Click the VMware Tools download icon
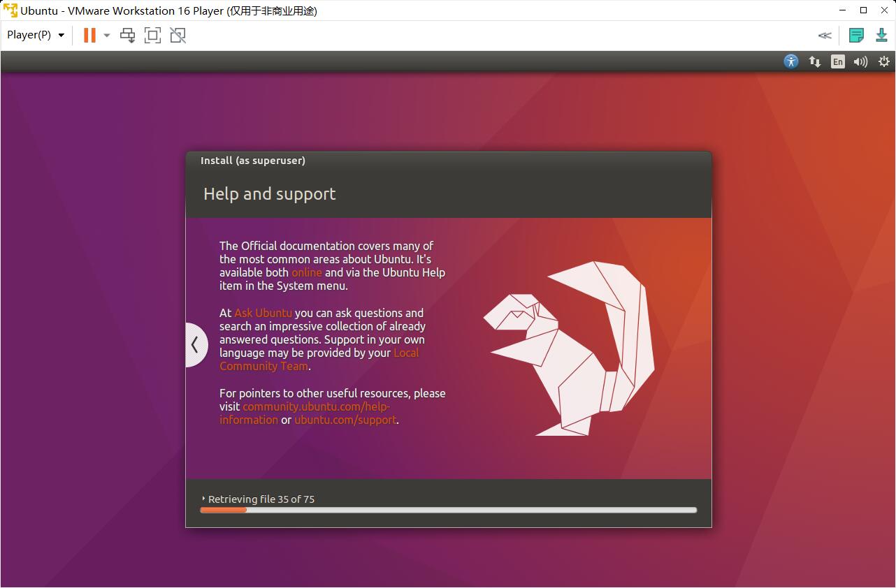Image resolution: width=896 pixels, height=588 pixels. [x=882, y=35]
